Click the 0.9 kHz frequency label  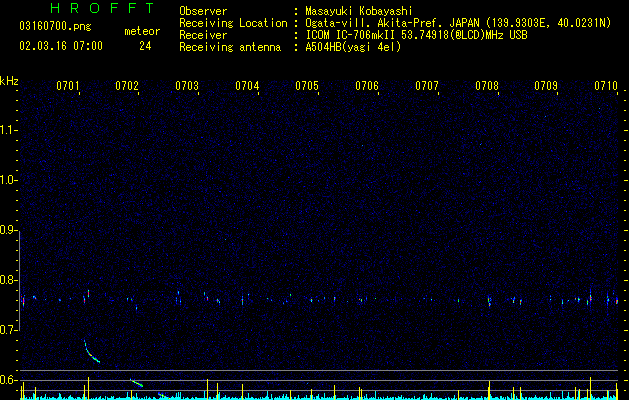click(8, 230)
